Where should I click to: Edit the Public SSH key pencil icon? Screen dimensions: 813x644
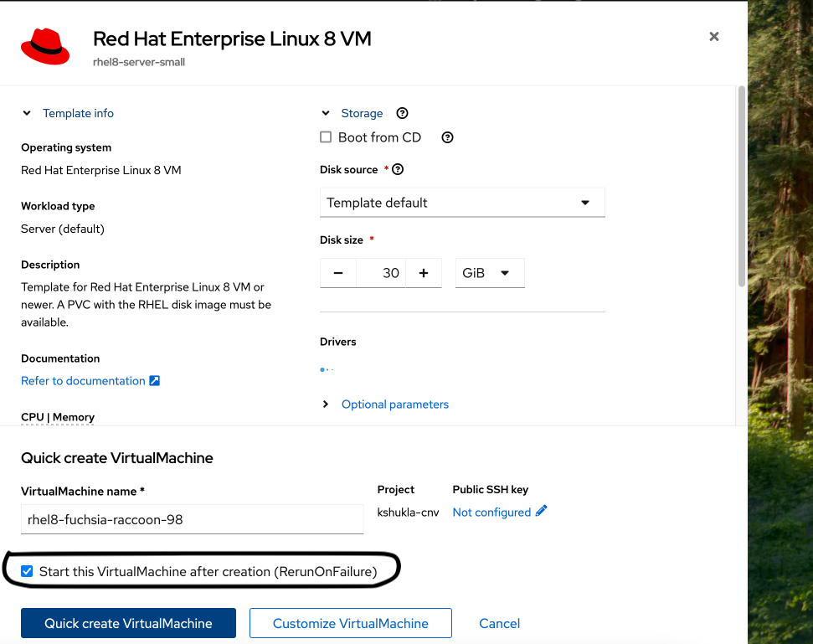(x=542, y=511)
